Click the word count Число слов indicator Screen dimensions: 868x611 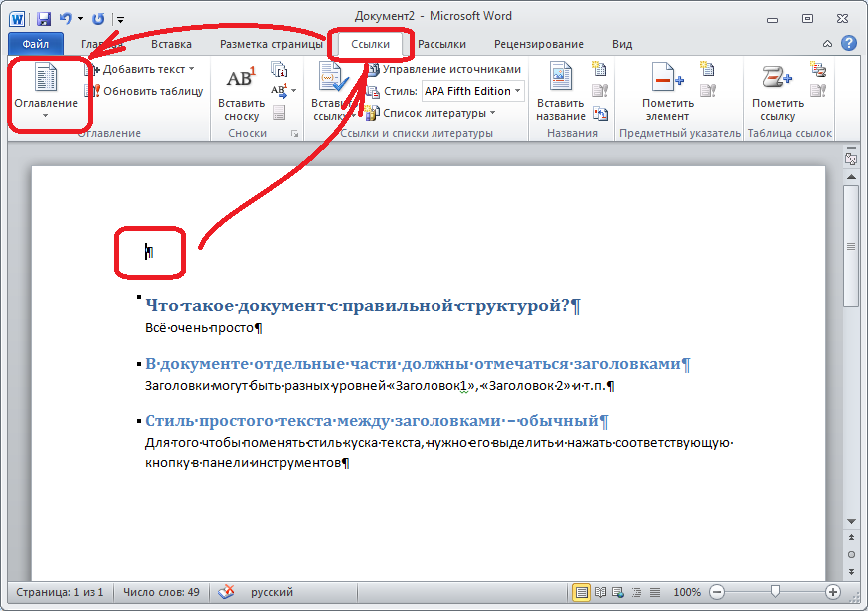click(x=161, y=592)
